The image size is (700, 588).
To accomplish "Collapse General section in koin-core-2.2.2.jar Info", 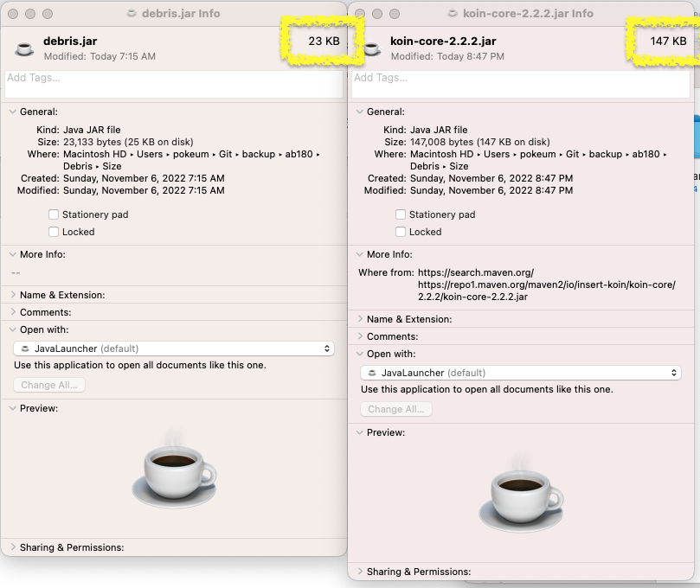I will point(359,112).
